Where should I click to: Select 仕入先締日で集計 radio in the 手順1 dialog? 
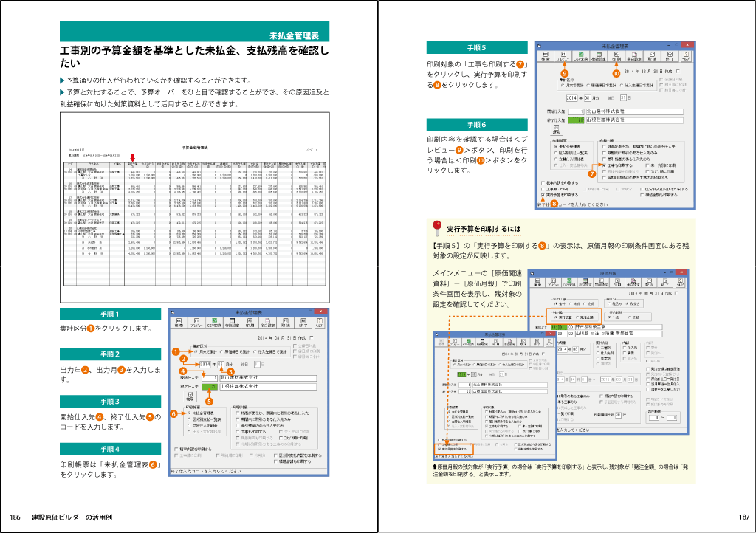pos(255,352)
